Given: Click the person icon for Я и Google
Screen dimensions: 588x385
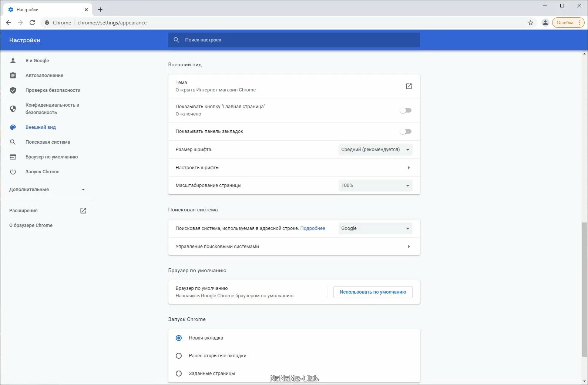Looking at the screenshot, I should 13,61.
